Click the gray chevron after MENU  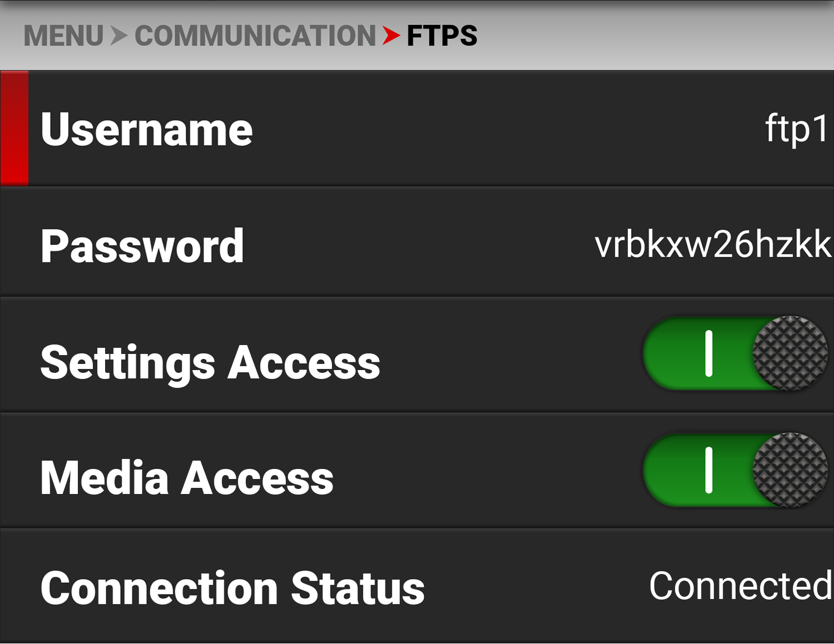point(119,36)
